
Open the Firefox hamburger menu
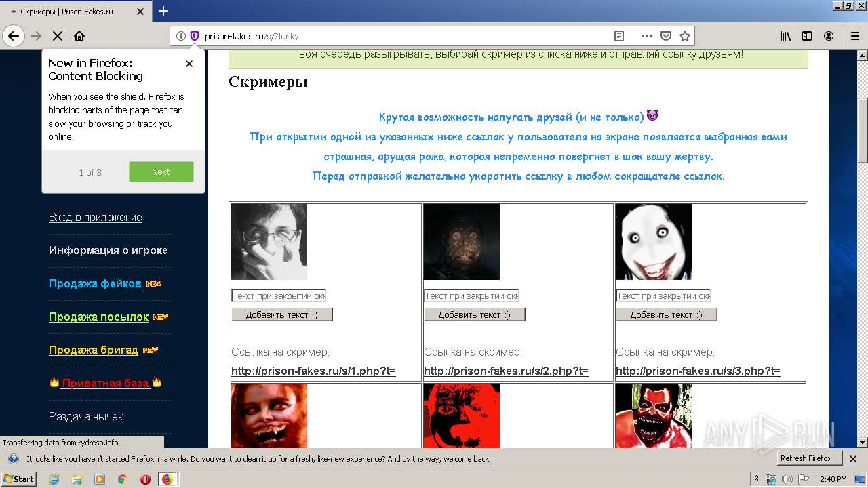coord(854,36)
